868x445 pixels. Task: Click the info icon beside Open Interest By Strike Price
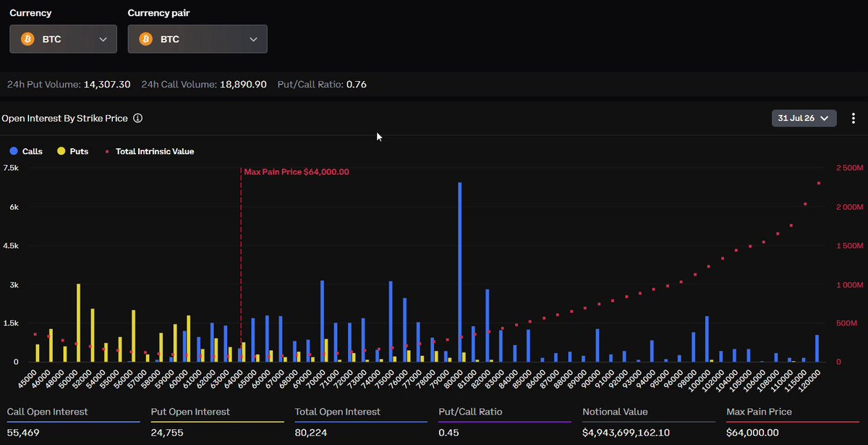coord(137,118)
